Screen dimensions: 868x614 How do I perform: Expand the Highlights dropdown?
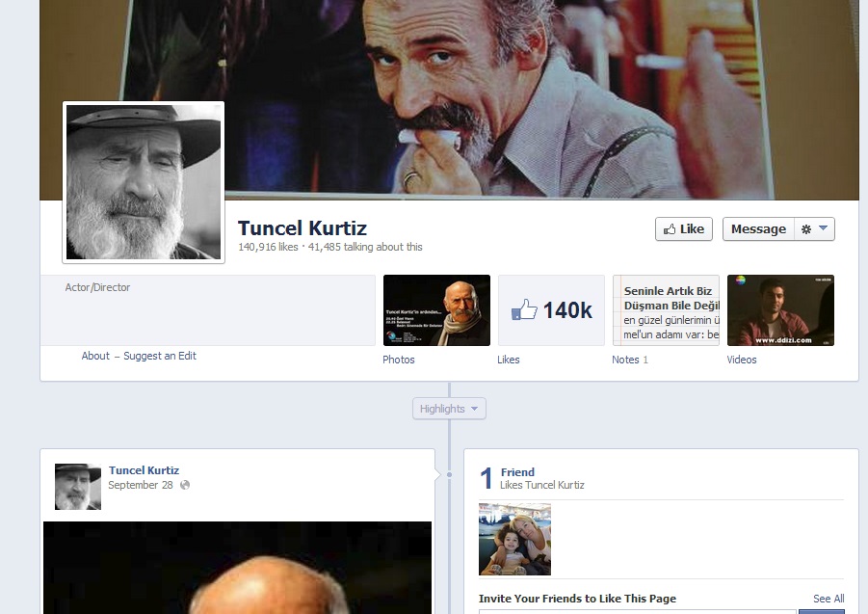coord(449,409)
